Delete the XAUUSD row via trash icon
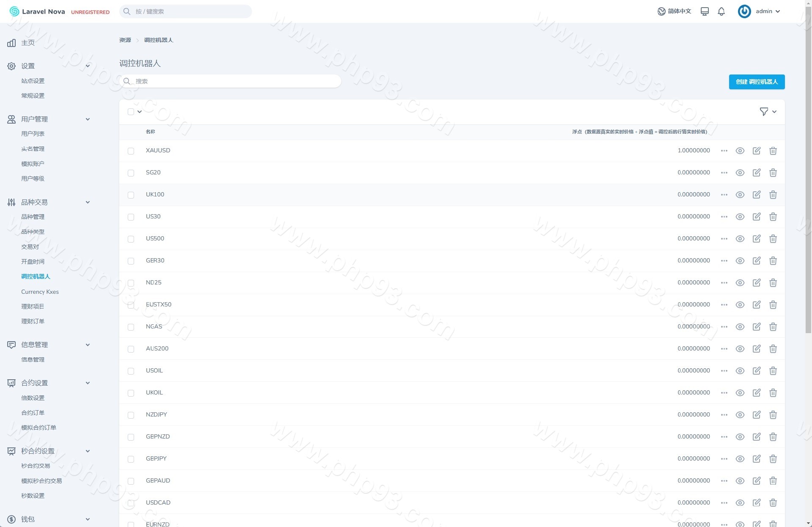The width and height of the screenshot is (812, 527). point(773,151)
